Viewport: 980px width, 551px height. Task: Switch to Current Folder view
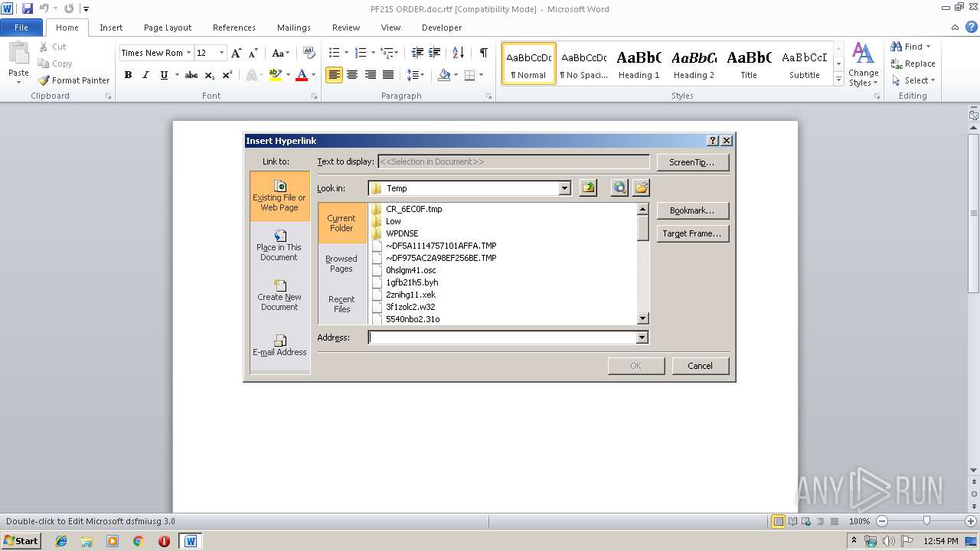pos(342,223)
